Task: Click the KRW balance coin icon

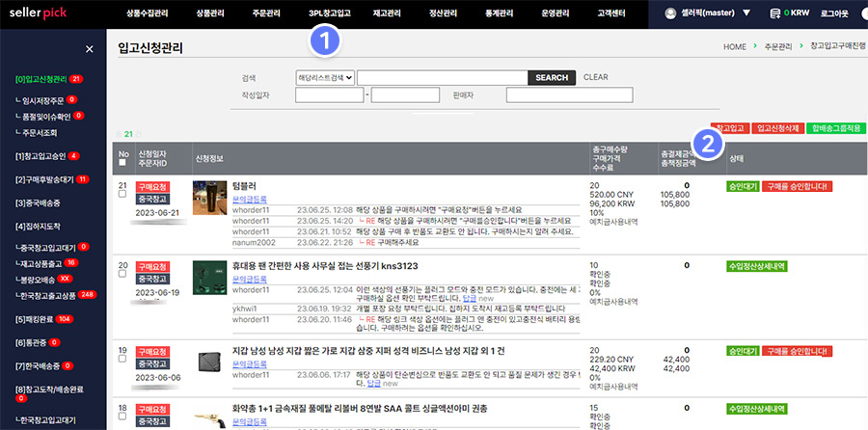Action: [774, 13]
